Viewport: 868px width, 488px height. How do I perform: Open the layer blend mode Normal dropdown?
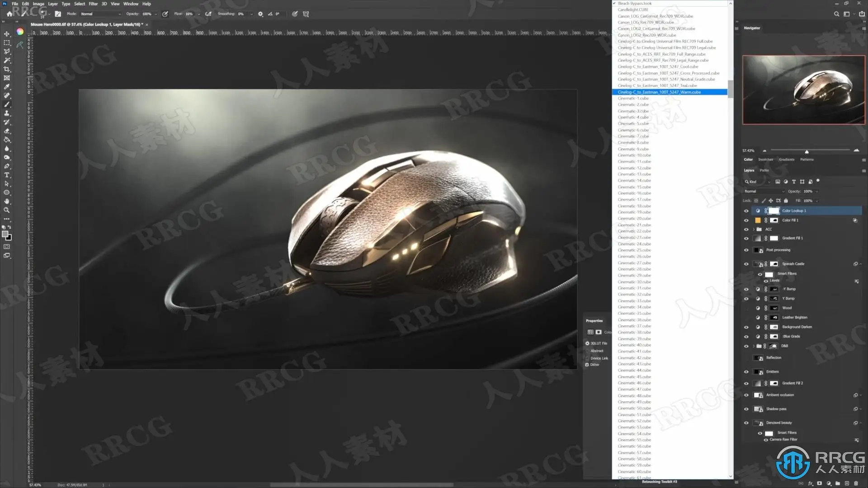click(764, 192)
